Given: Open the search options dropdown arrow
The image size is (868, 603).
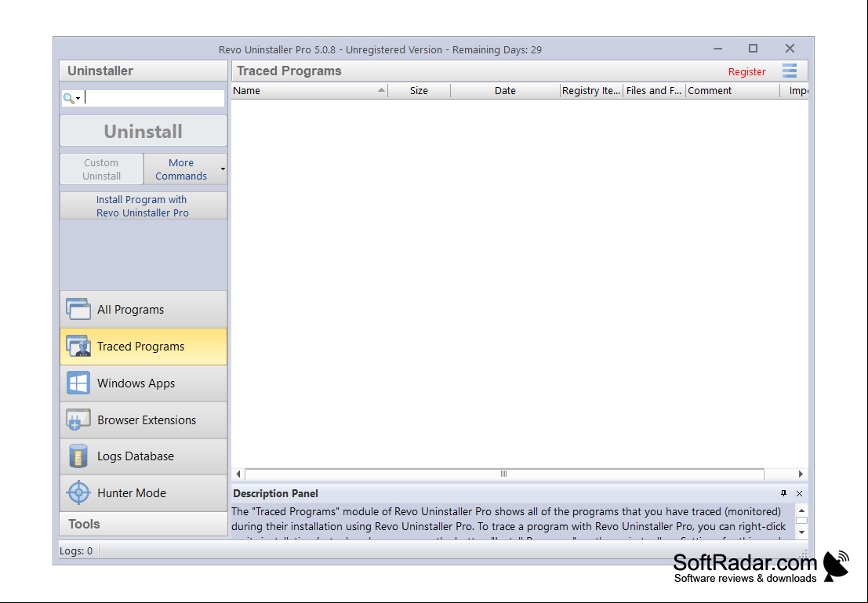Looking at the screenshot, I should (x=78, y=99).
